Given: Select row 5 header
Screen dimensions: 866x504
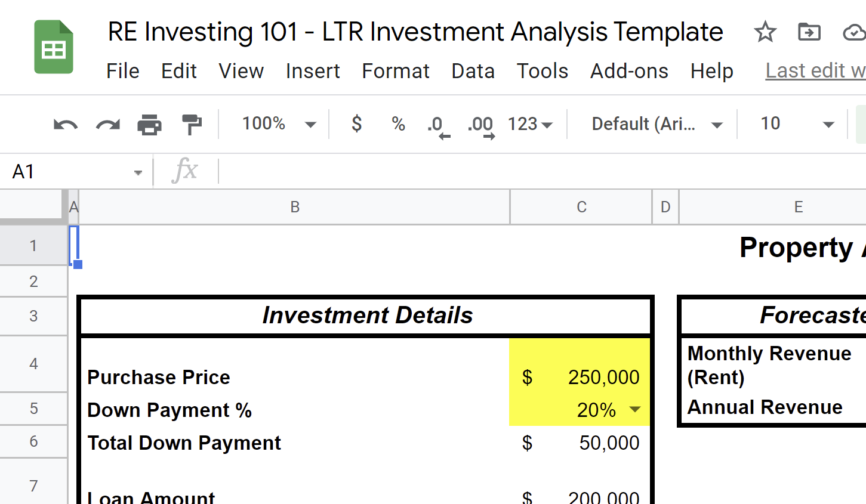Looking at the screenshot, I should (33, 409).
